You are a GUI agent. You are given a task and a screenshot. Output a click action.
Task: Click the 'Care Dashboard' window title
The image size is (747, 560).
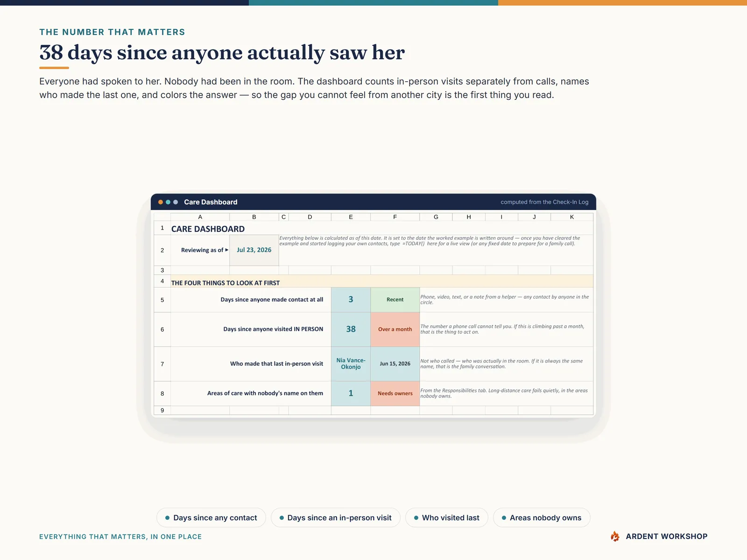tap(211, 202)
